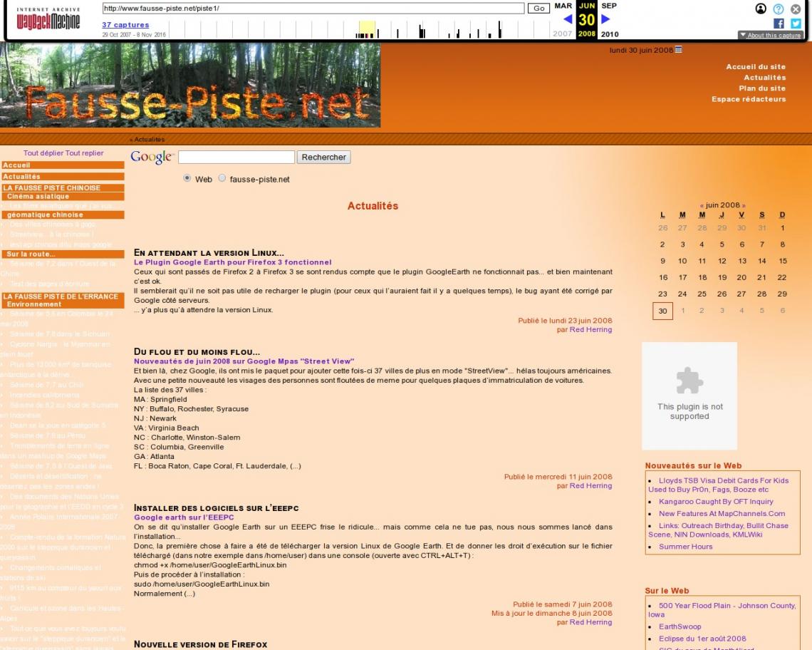Open the Eclipse du 1er août 2008 link

(702, 639)
